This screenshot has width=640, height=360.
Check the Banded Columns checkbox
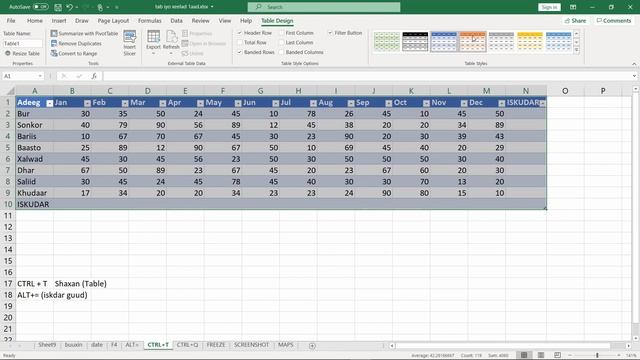(282, 52)
